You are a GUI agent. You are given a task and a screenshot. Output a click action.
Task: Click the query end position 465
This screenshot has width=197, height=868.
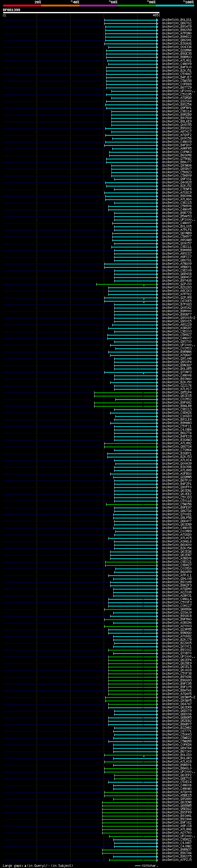[155, 15]
